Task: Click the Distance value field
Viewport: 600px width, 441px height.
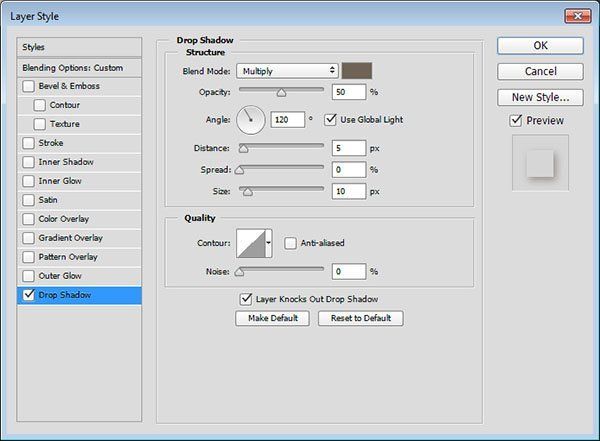Action: [x=349, y=148]
